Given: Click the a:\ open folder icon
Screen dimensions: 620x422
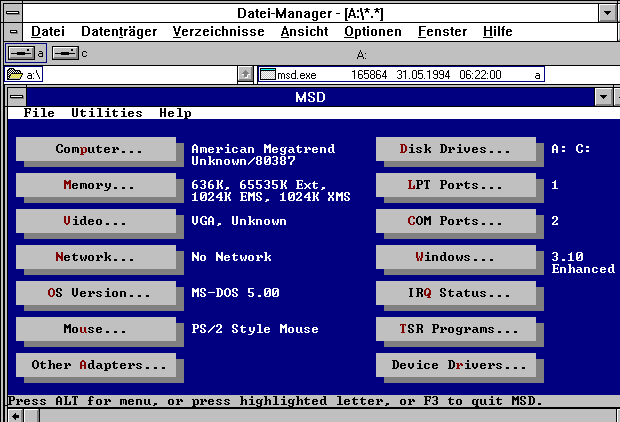Looking at the screenshot, I should pyautogui.click(x=15, y=74).
